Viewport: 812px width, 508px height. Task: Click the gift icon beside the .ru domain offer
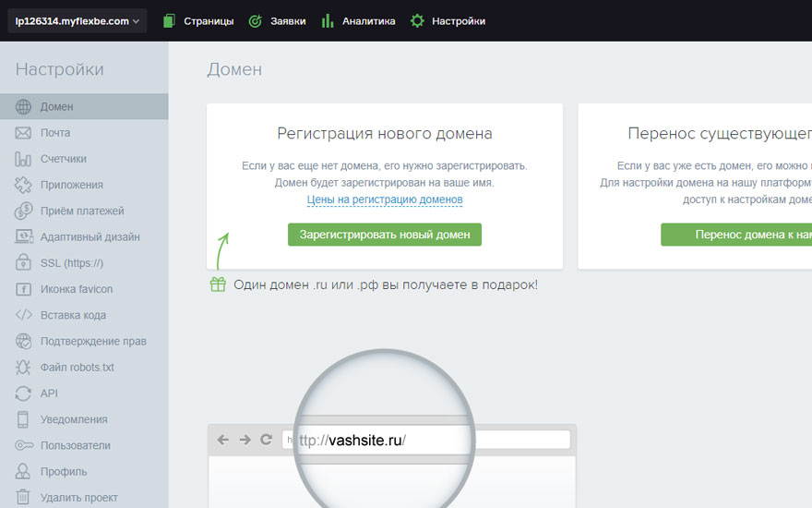(218, 284)
